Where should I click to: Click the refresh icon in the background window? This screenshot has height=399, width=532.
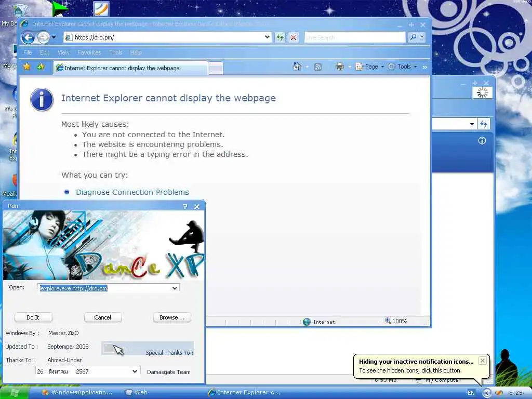tap(484, 124)
